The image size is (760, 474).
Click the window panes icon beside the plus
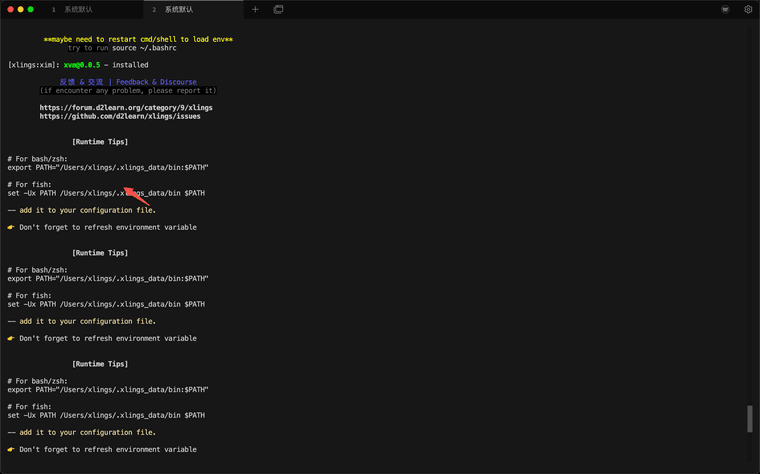(278, 9)
